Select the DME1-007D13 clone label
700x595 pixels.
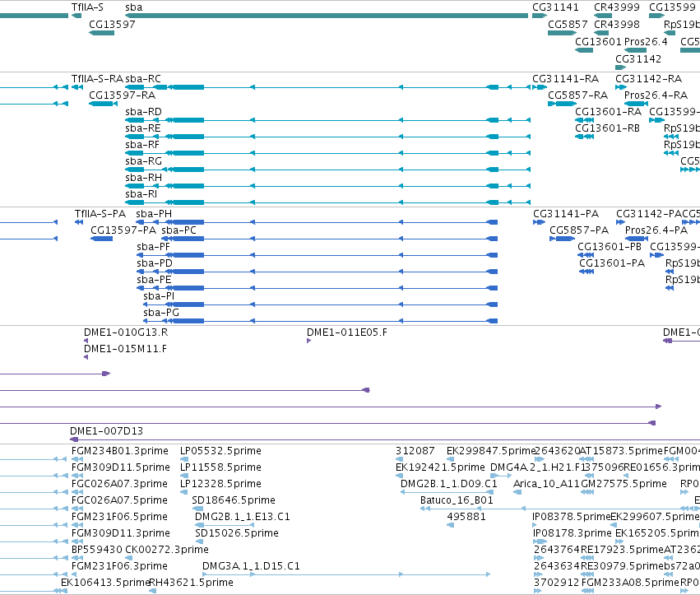coord(106,431)
